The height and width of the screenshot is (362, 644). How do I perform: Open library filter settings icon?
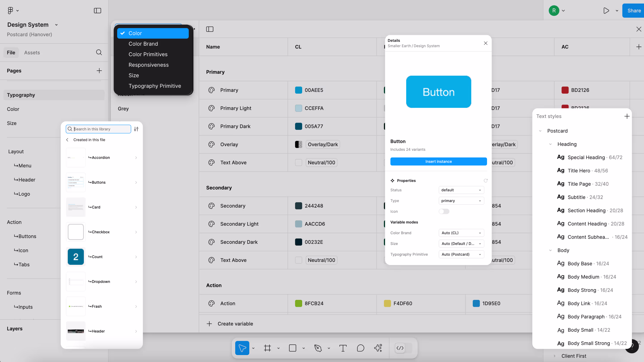click(x=136, y=129)
